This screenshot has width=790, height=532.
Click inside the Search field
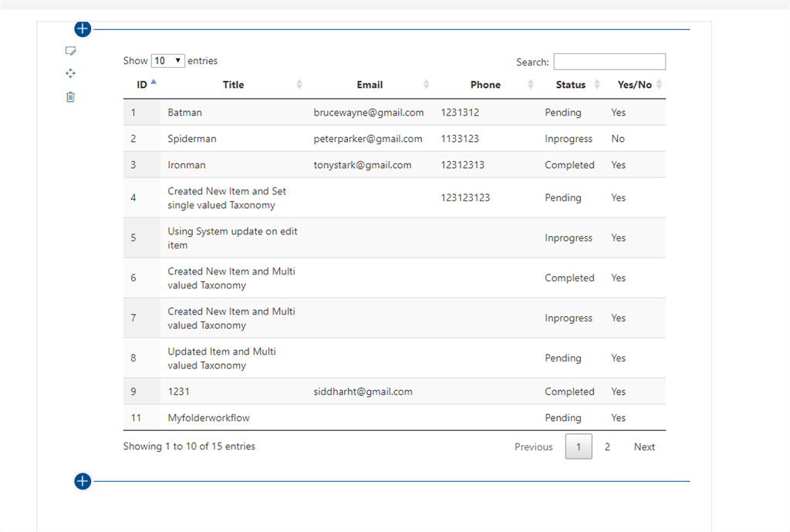click(609, 61)
